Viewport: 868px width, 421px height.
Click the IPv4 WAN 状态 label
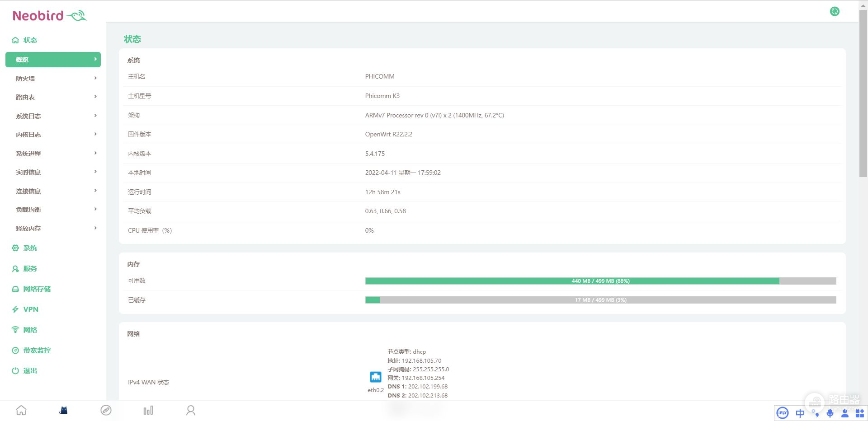148,382
